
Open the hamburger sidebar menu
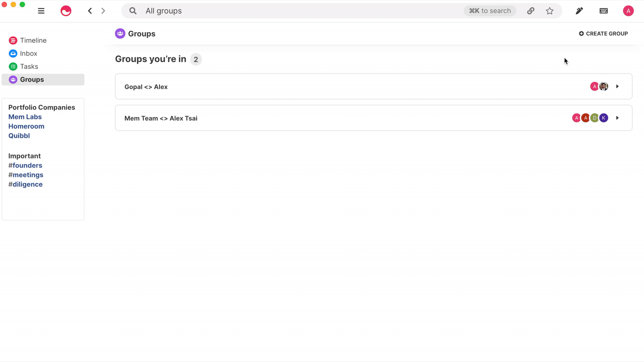41,11
